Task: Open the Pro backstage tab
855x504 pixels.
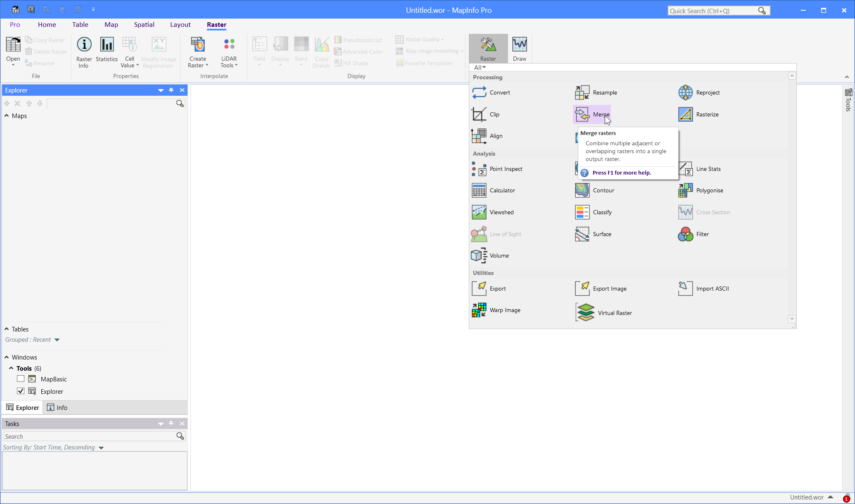Action: 15,25
